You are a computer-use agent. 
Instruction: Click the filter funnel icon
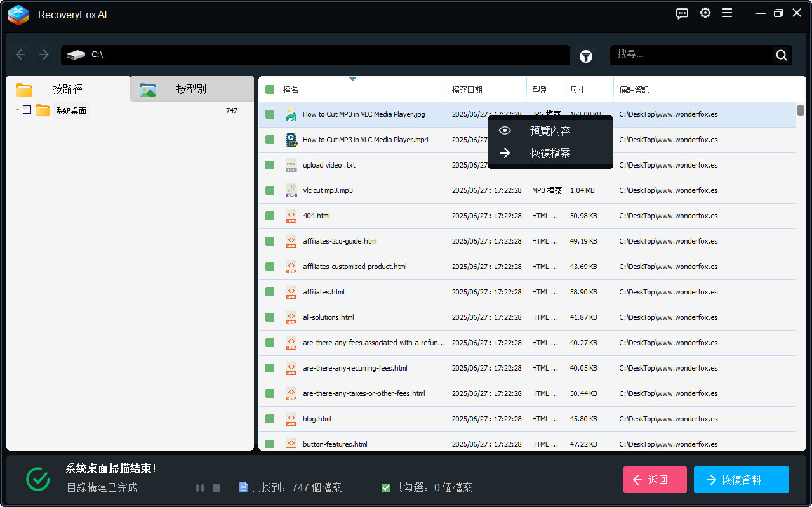click(586, 56)
